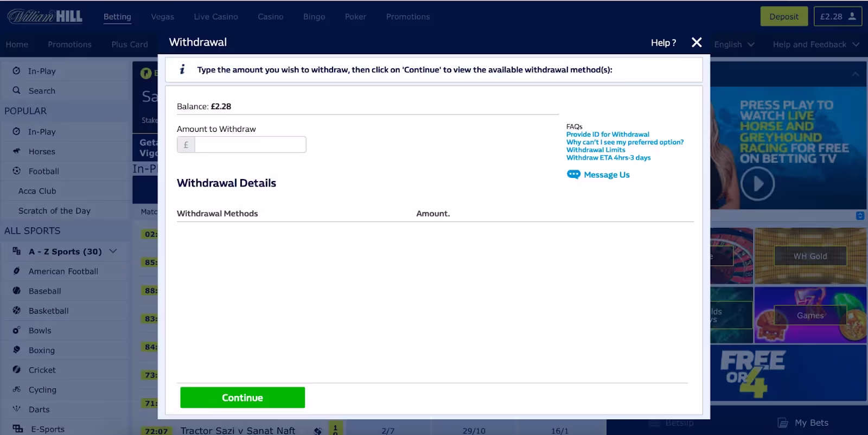Select the Horses icon in the sidebar

pyautogui.click(x=16, y=151)
